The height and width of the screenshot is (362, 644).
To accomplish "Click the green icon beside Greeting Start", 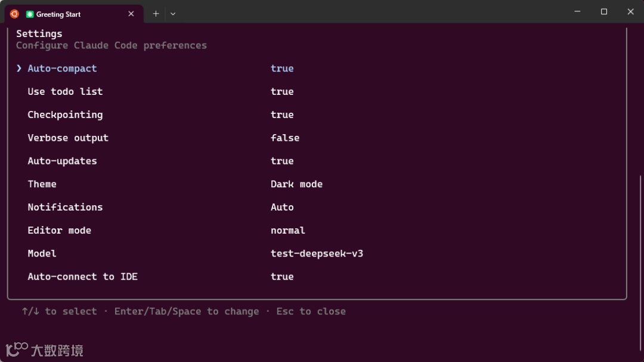I will coord(30,14).
